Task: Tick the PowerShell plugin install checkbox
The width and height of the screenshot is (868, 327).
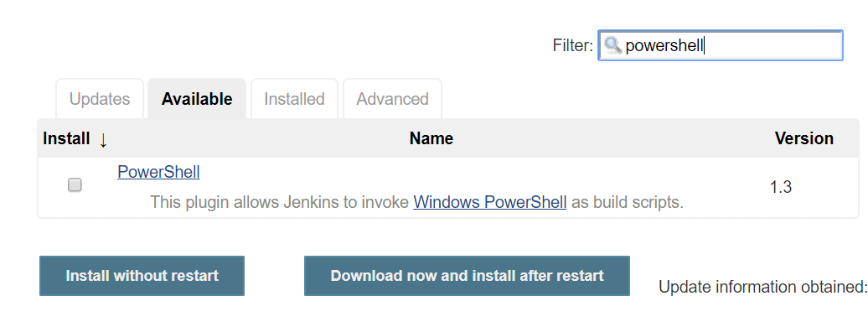Action: pos(75,184)
